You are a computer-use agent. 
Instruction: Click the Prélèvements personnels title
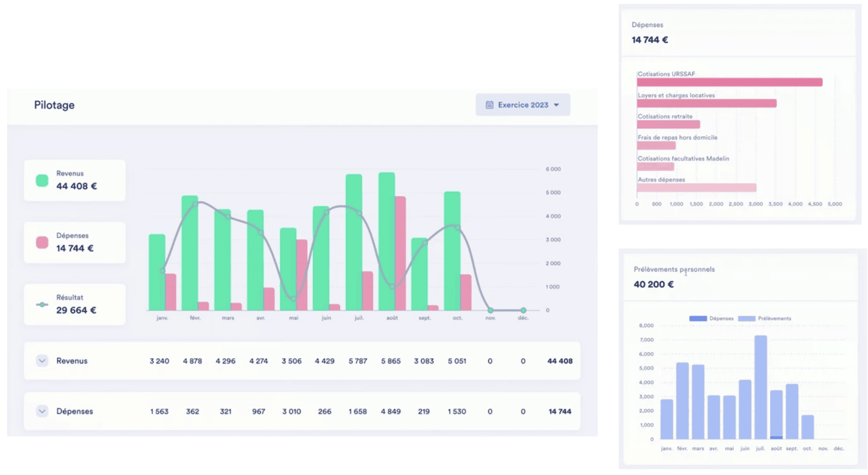[x=674, y=269]
